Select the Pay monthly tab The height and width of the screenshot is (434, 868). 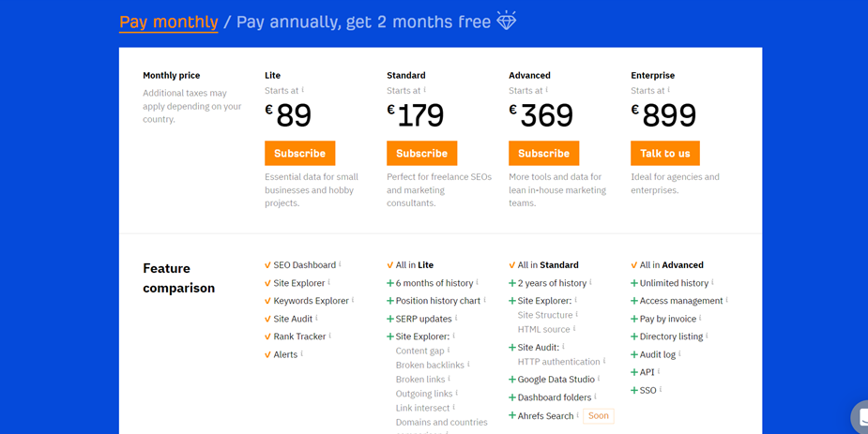(x=169, y=22)
